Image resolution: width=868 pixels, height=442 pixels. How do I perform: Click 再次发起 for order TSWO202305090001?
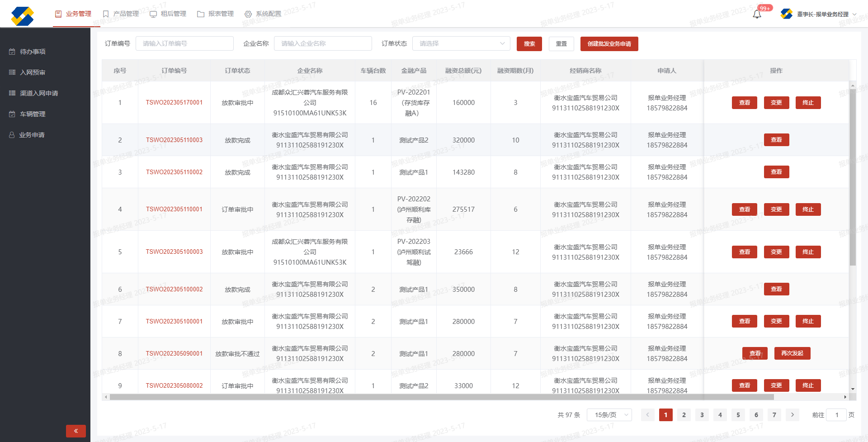pos(792,353)
